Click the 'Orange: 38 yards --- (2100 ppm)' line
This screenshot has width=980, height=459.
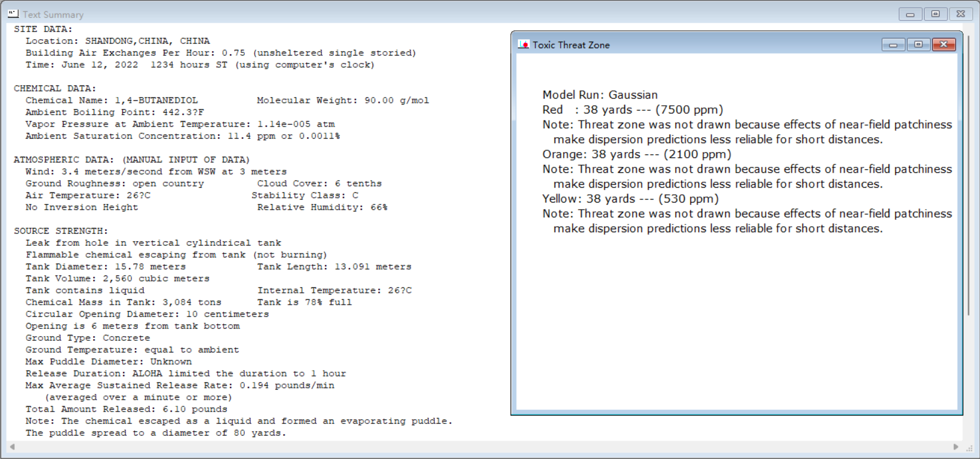tap(637, 154)
